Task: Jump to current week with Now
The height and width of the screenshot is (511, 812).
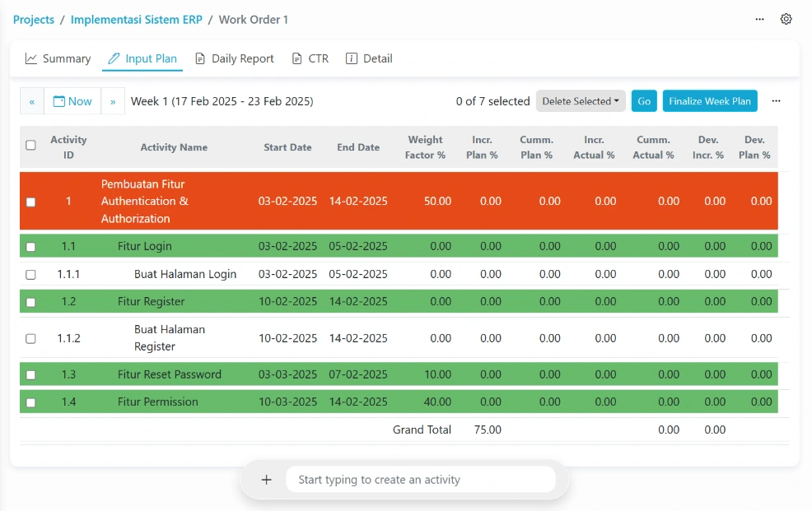Action: [x=72, y=101]
